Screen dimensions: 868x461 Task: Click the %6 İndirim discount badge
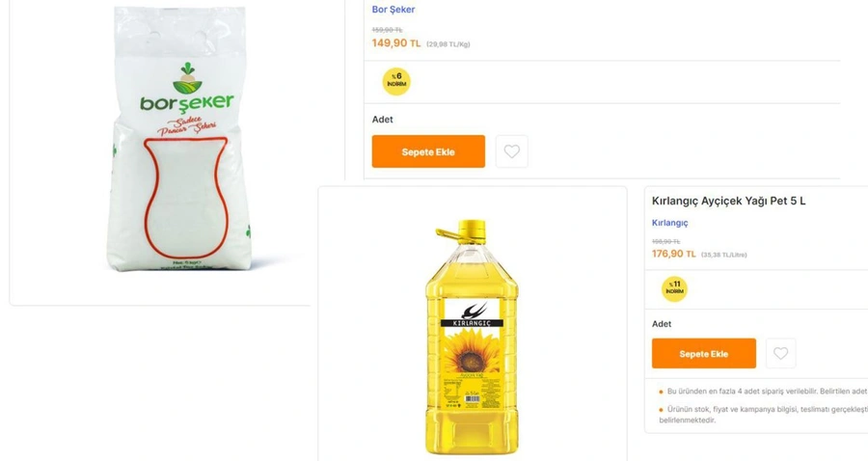point(396,81)
